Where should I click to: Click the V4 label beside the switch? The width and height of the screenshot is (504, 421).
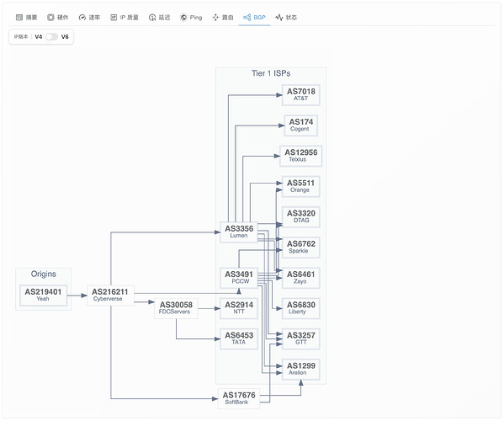[38, 37]
